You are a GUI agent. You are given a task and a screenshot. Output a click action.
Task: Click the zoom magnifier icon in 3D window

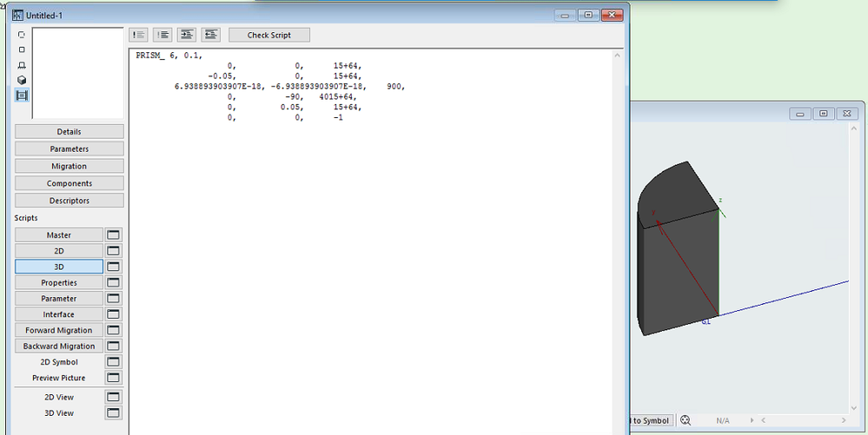coord(686,420)
